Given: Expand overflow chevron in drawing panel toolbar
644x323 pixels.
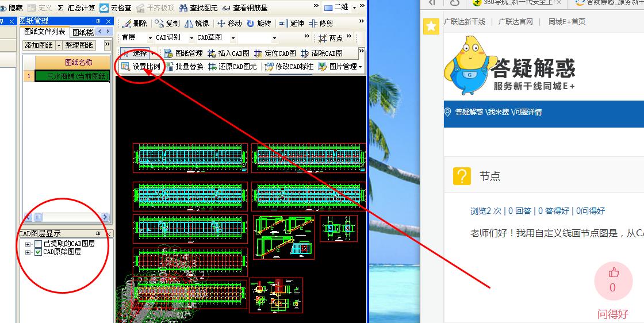Looking at the screenshot, I should tap(107, 44).
